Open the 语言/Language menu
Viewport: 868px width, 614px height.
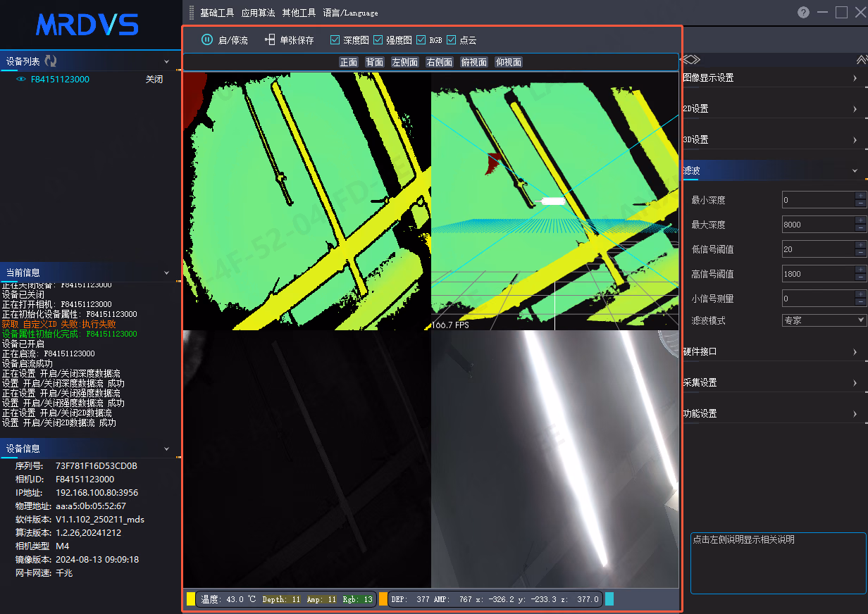point(350,13)
